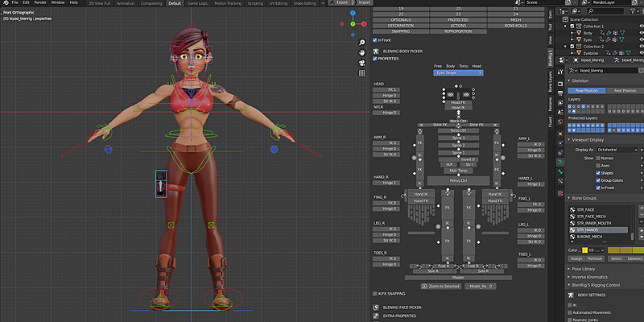Screen dimensions: 644x322
Task: Adjust the Eyes Target slider
Action: pos(458,72)
